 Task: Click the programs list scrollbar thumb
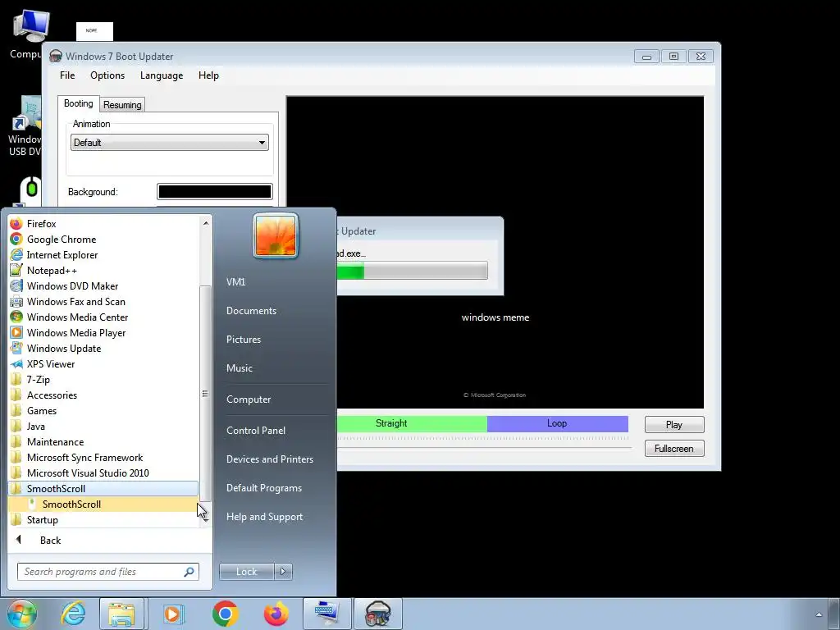205,394
